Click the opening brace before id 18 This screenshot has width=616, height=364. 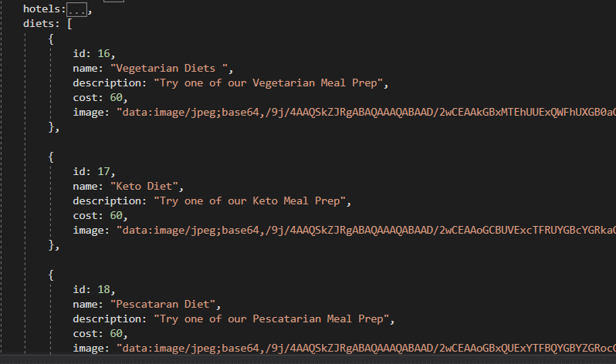(x=51, y=275)
